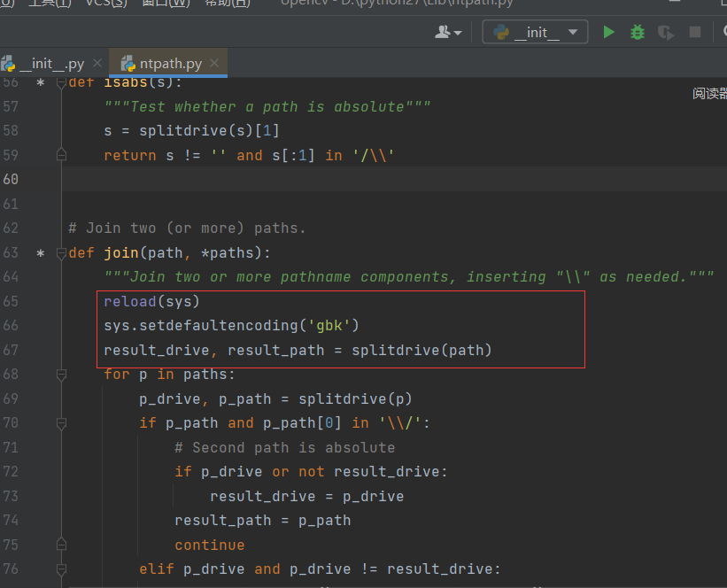Click the 阅读器 button on the right
The width and height of the screenshot is (727, 588).
click(x=712, y=91)
